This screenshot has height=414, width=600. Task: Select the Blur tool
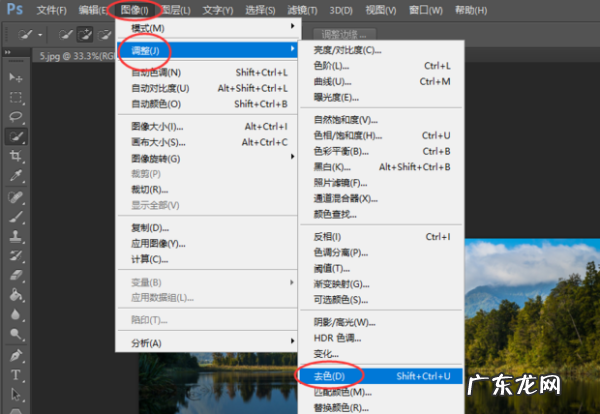pos(16,315)
